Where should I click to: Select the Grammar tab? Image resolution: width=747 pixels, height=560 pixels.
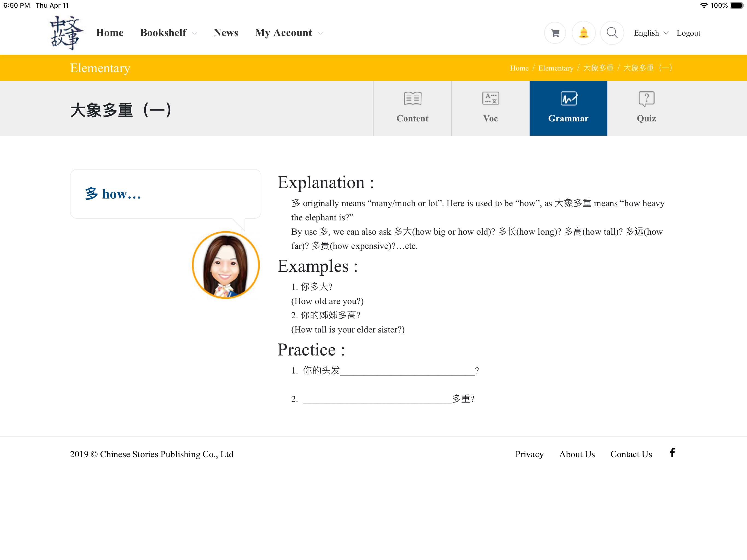tap(568, 108)
